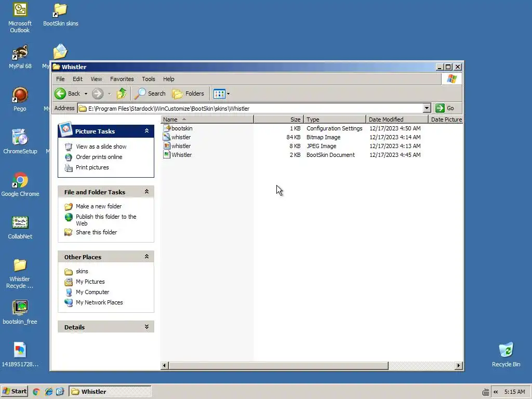The height and width of the screenshot is (399, 532).
Task: Expand hidden system tray icons
Action: pos(496,392)
